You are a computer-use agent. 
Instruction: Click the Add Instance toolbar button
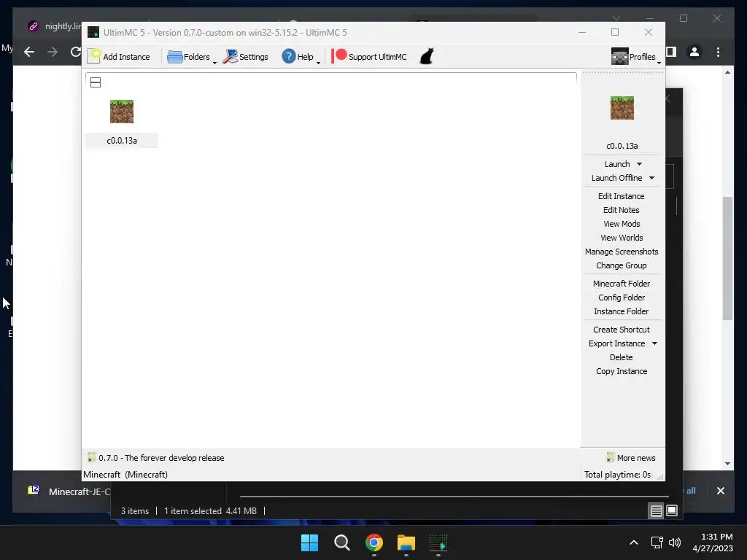(119, 57)
